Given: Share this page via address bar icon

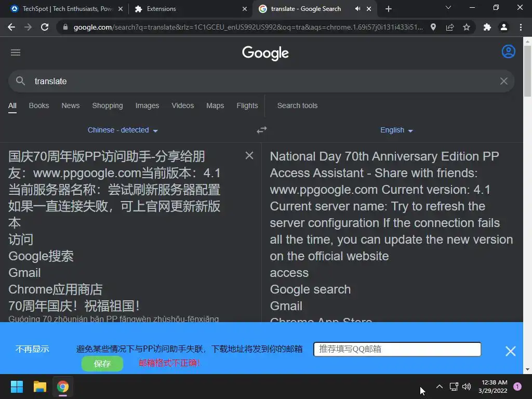Looking at the screenshot, I should click(x=450, y=27).
